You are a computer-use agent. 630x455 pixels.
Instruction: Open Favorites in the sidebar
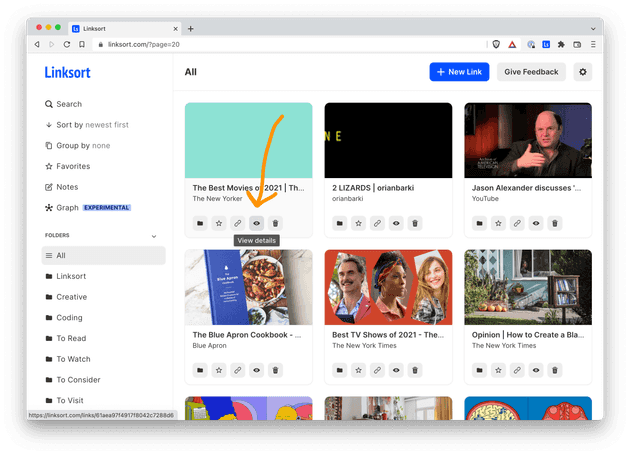point(68,166)
